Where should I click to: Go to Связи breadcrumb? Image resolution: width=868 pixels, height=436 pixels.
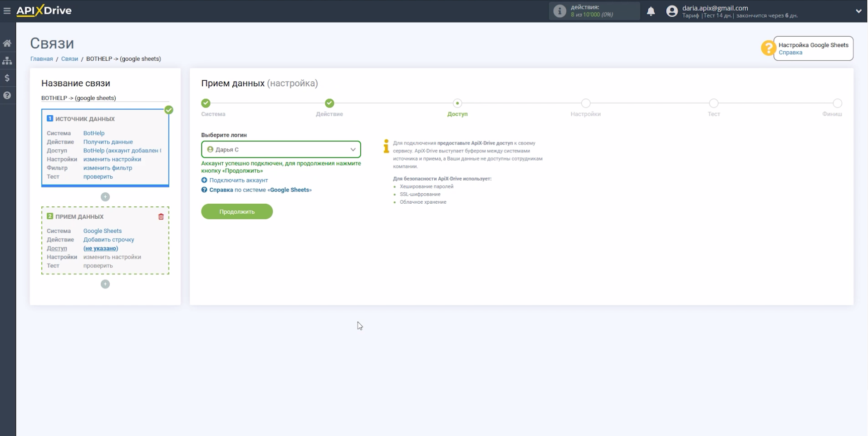point(69,59)
